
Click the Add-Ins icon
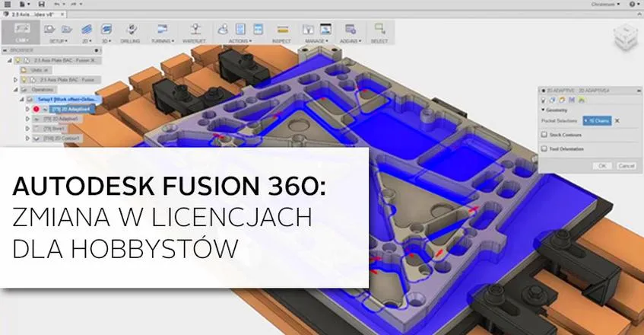[351, 29]
